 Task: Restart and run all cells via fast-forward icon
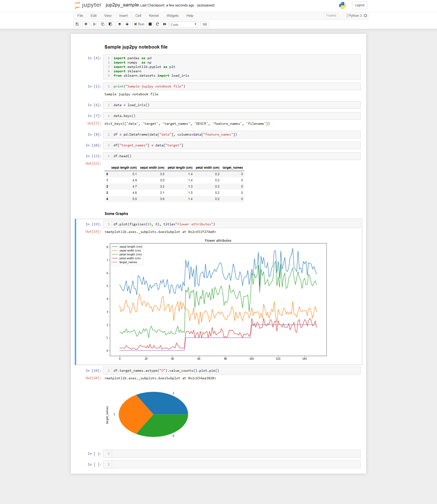click(165, 24)
